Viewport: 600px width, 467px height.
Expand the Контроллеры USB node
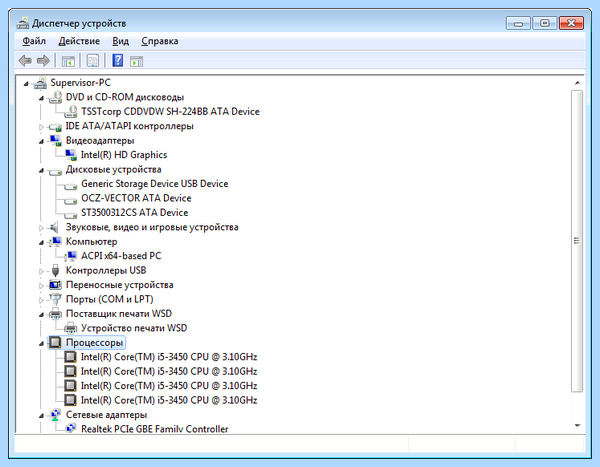click(x=41, y=271)
